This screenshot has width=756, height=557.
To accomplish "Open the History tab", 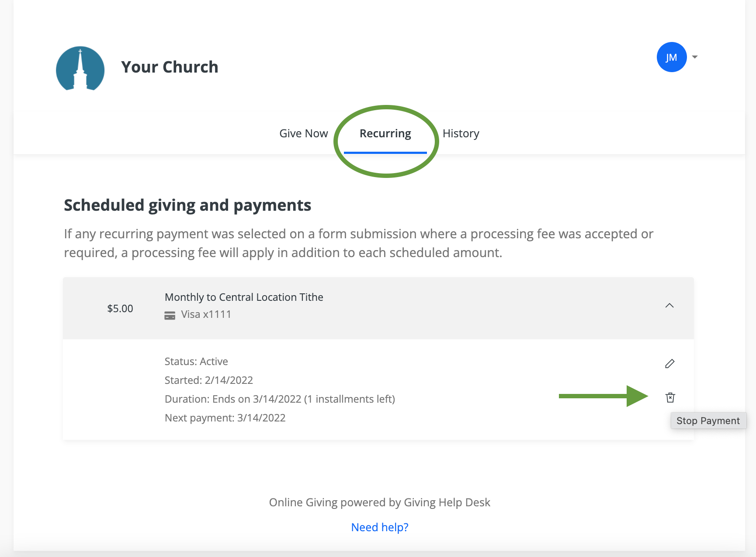I will pos(461,133).
